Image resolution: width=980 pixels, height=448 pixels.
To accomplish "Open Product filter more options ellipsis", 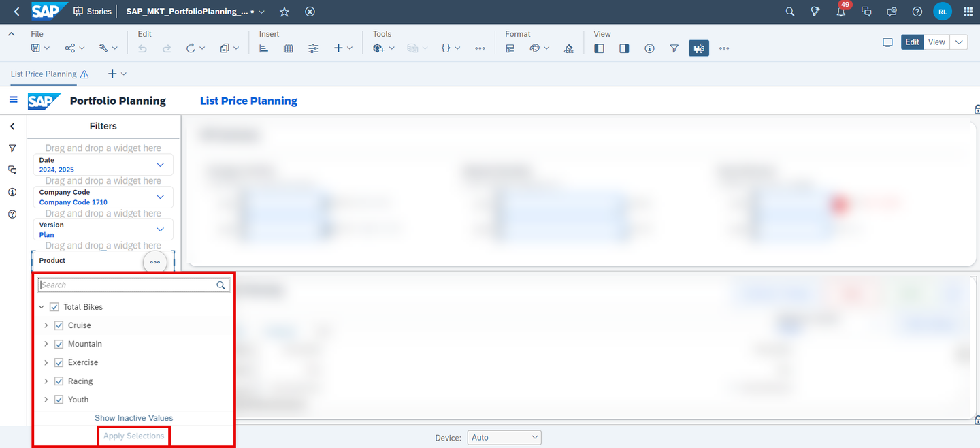I will [155, 262].
